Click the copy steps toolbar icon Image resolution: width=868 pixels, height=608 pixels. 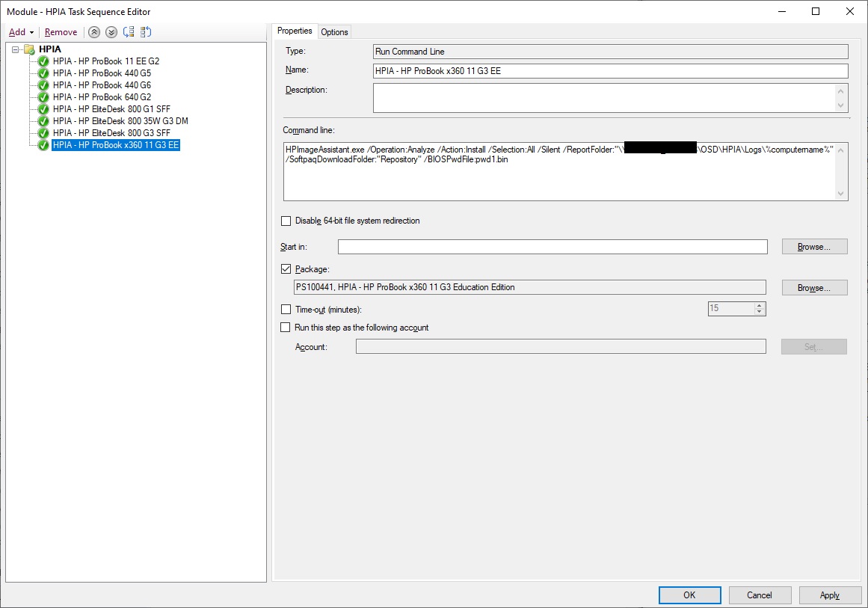pyautogui.click(x=129, y=31)
